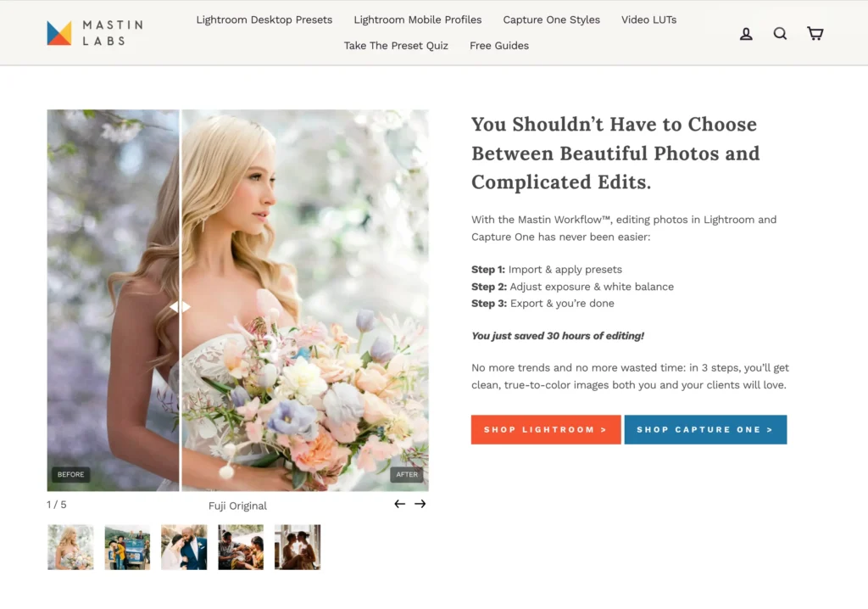Open the account login icon
This screenshot has width=868, height=609.
click(x=746, y=34)
